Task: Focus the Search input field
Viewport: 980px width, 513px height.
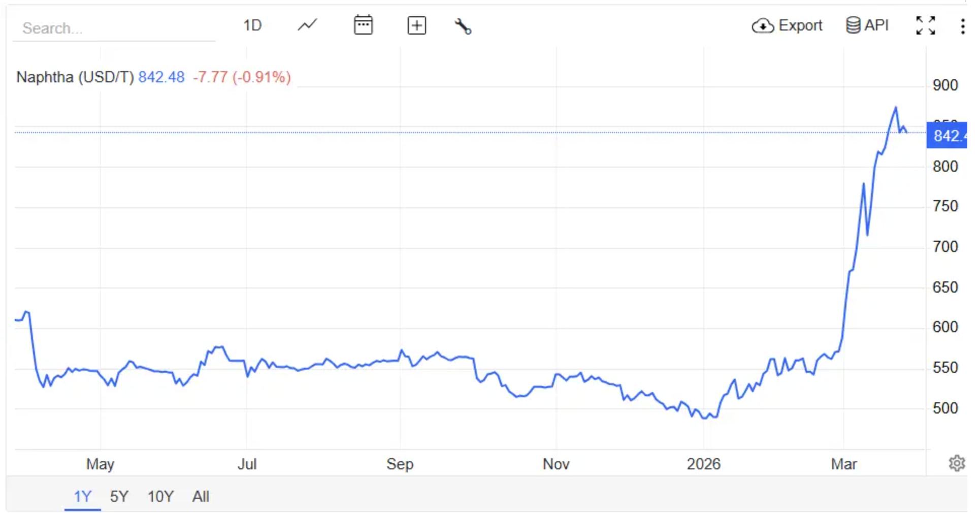Action: [x=114, y=28]
